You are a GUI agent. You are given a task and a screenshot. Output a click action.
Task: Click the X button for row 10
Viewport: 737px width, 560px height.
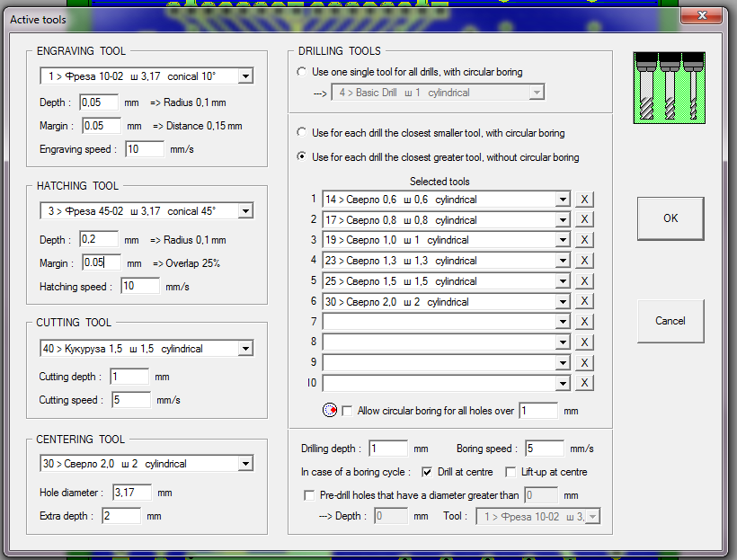[584, 383]
